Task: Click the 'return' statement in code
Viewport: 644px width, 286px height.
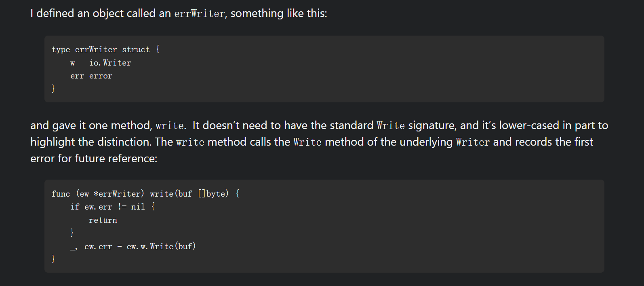Action: 103,220
